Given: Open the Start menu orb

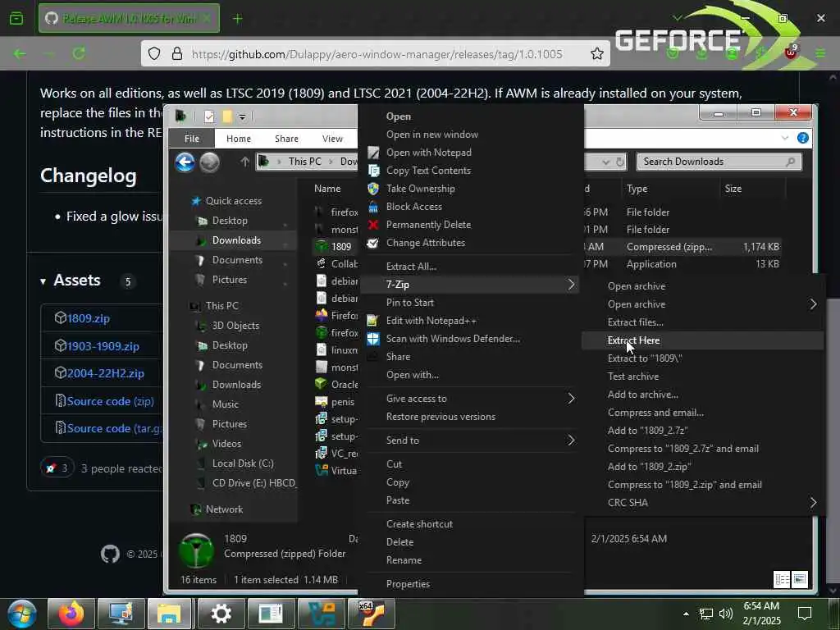Looking at the screenshot, I should tap(22, 614).
